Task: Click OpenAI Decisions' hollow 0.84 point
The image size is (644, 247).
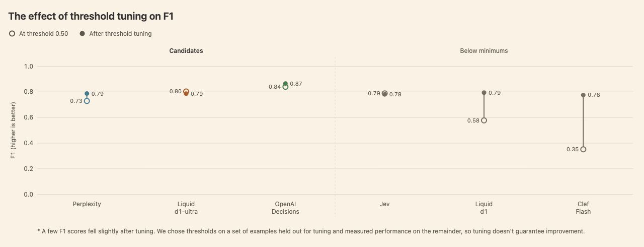Action: pyautogui.click(x=285, y=87)
